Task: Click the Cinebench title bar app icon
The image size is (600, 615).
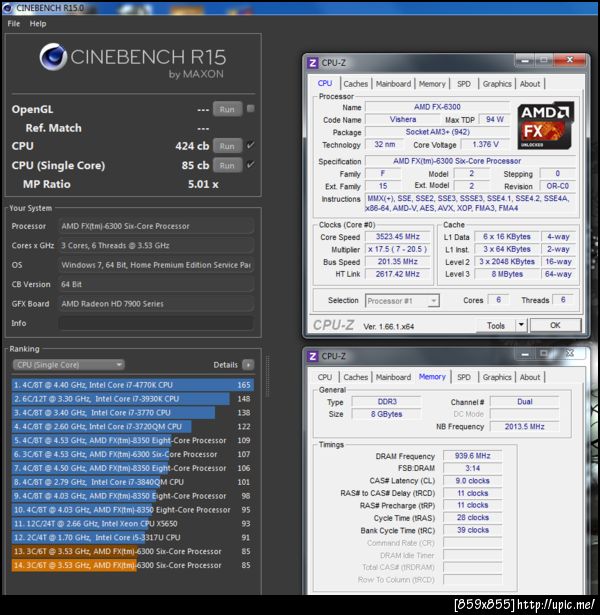Action: tap(7, 8)
